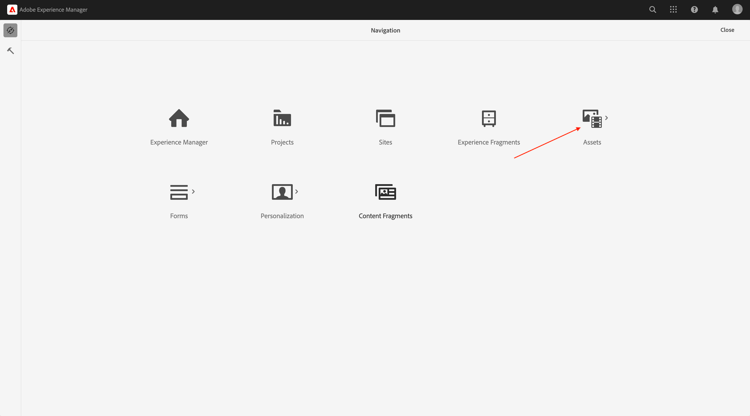
Task: Click the Assets label
Action: [592, 142]
